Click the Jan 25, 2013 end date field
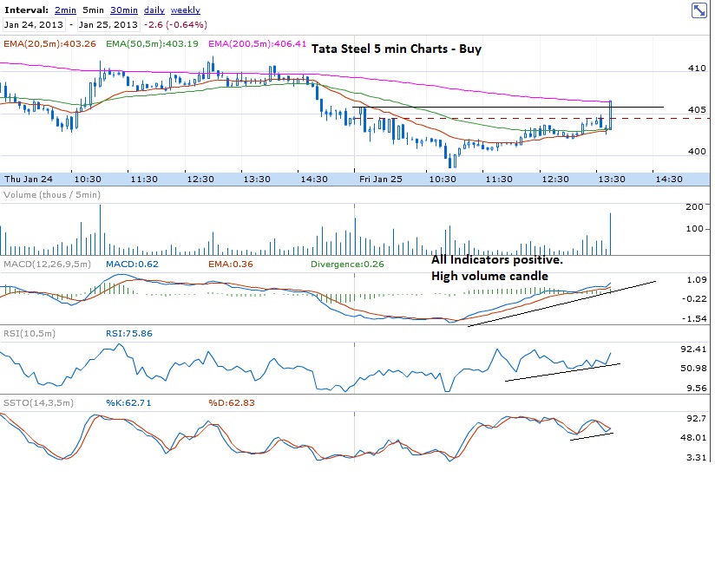Screen dimensions: 715x588 tap(108, 24)
